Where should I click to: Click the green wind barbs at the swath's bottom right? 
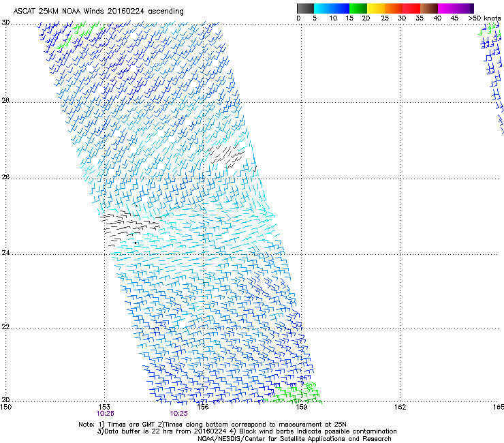[x=292, y=393]
